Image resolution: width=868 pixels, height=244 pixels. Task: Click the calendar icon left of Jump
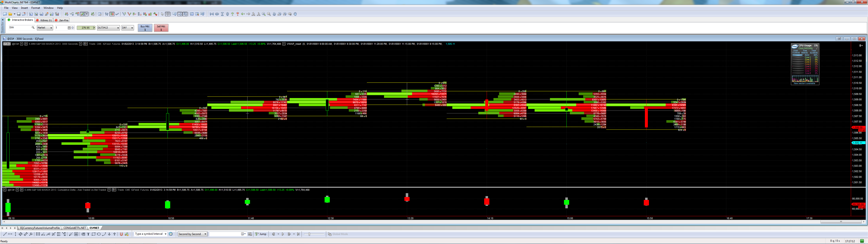coord(250,234)
